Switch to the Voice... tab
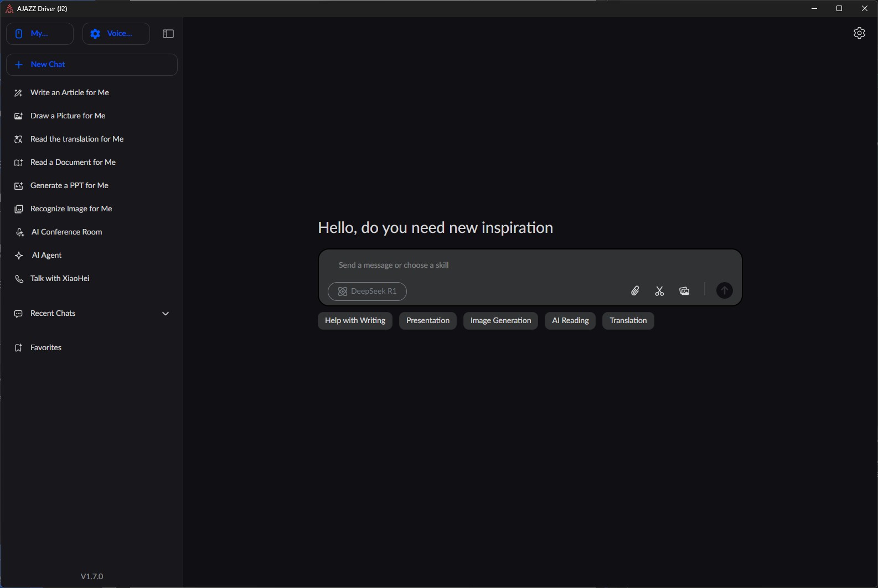Image resolution: width=878 pixels, height=588 pixels. 116,34
